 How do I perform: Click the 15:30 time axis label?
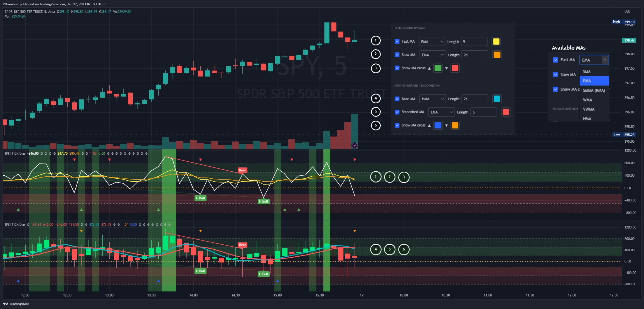point(319,295)
